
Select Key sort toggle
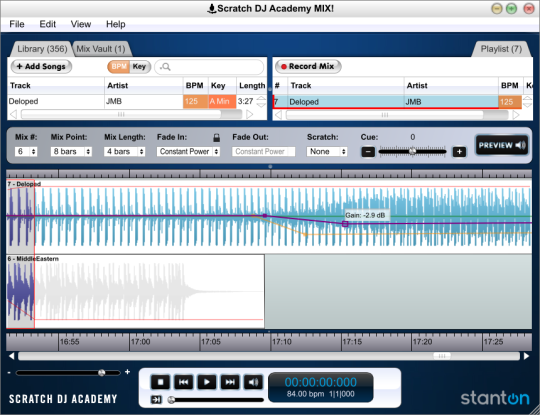point(139,66)
